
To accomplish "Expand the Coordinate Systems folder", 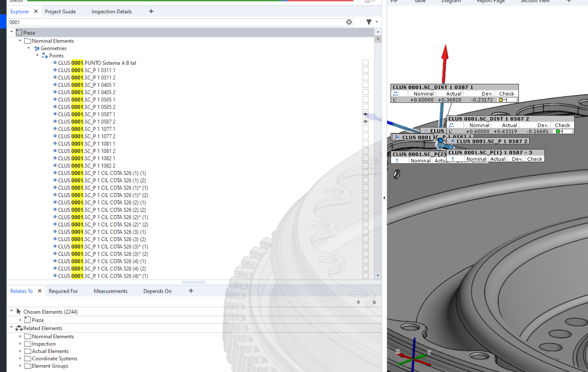I will pos(20,359).
